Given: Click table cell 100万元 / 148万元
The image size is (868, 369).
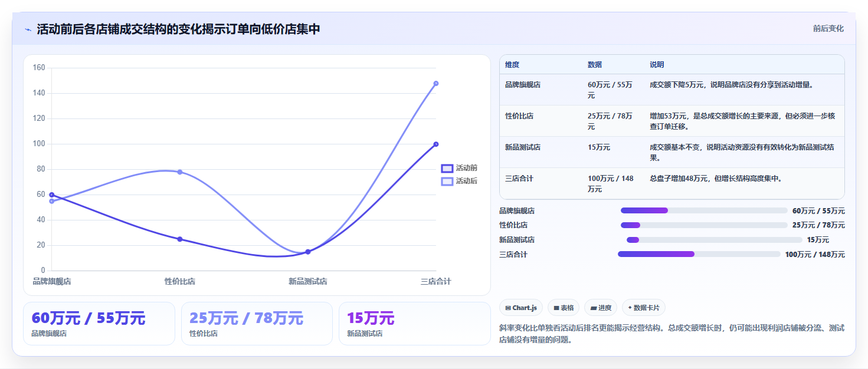Looking at the screenshot, I should 611,183.
